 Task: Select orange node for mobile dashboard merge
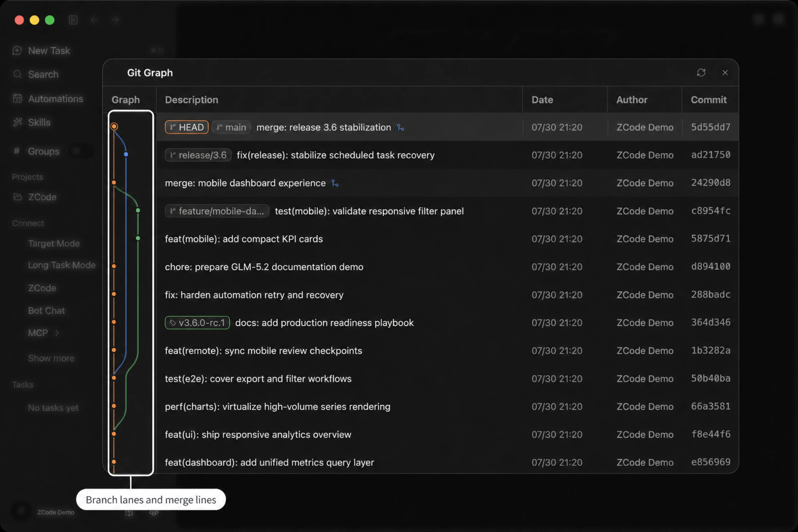coord(114,183)
